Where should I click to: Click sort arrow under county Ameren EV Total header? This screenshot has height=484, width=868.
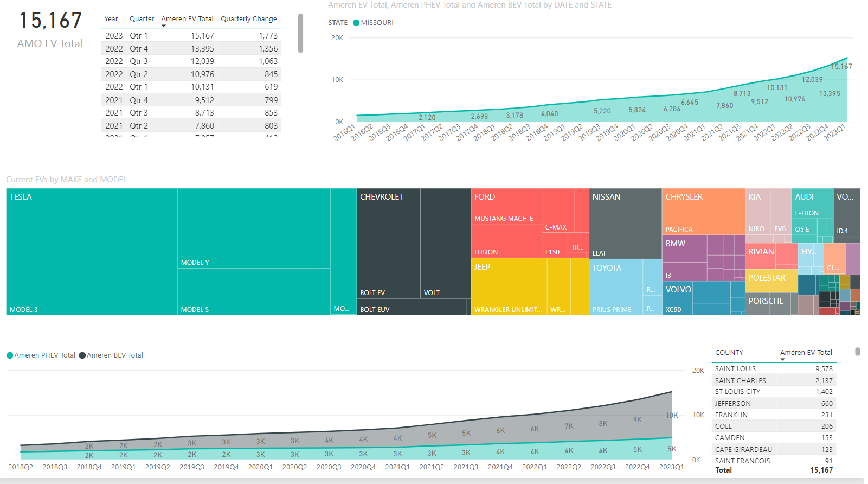(782, 360)
